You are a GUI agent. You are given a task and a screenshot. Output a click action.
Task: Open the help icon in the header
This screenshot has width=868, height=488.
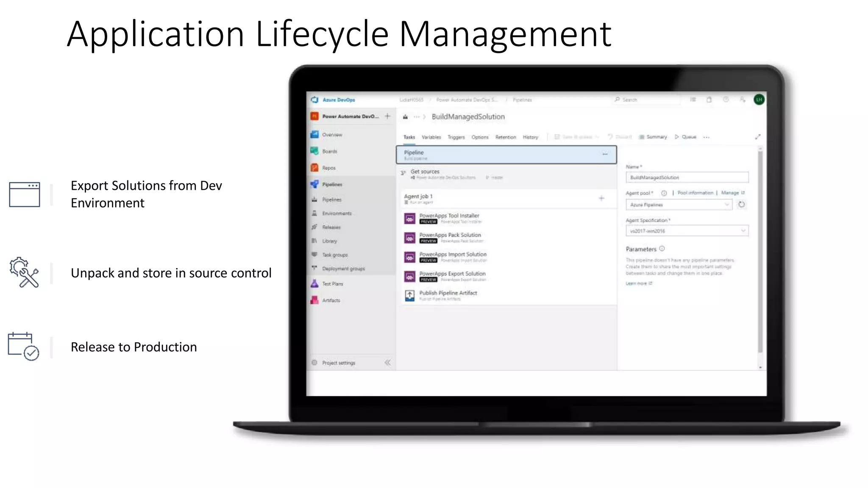(x=726, y=100)
